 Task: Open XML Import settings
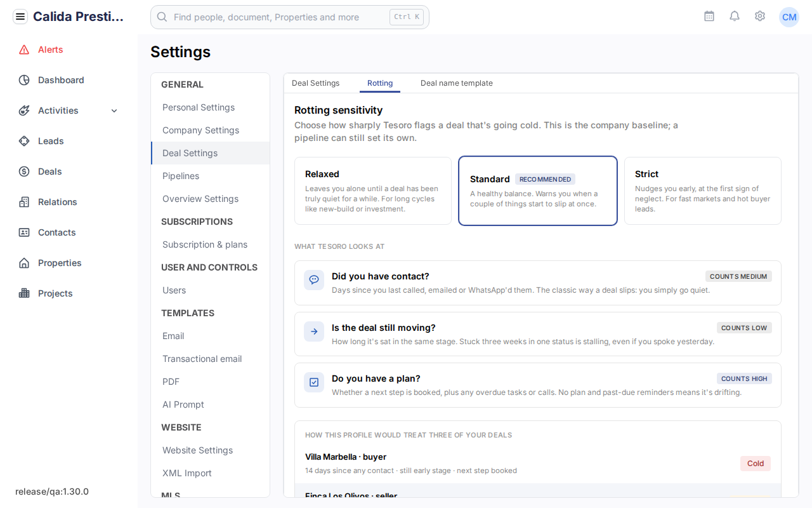point(211,473)
